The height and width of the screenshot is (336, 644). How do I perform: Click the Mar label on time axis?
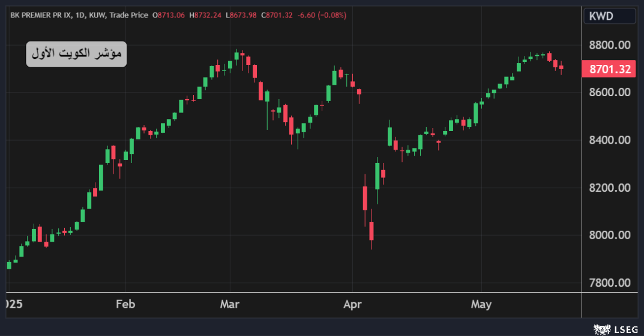pos(230,304)
